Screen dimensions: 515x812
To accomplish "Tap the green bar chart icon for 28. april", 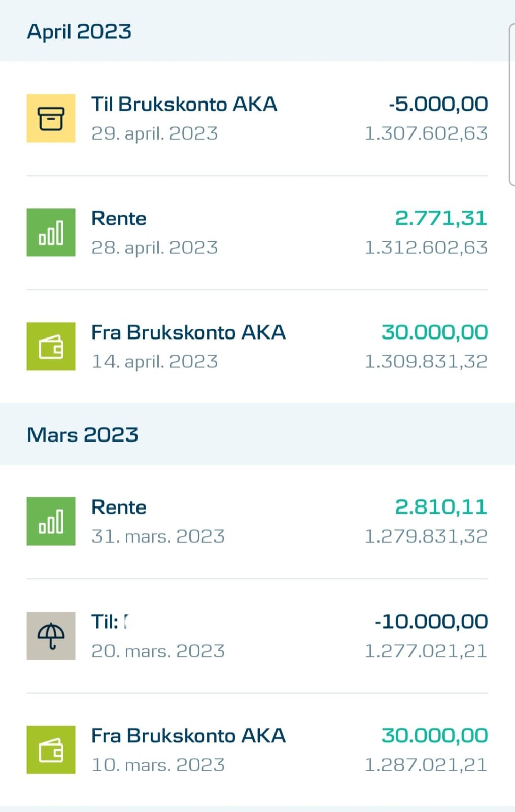I will pos(51,232).
